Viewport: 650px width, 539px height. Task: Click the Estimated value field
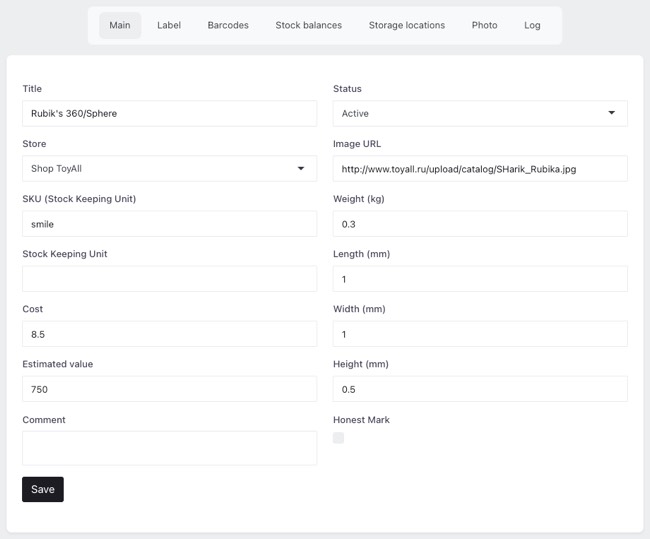(x=169, y=389)
